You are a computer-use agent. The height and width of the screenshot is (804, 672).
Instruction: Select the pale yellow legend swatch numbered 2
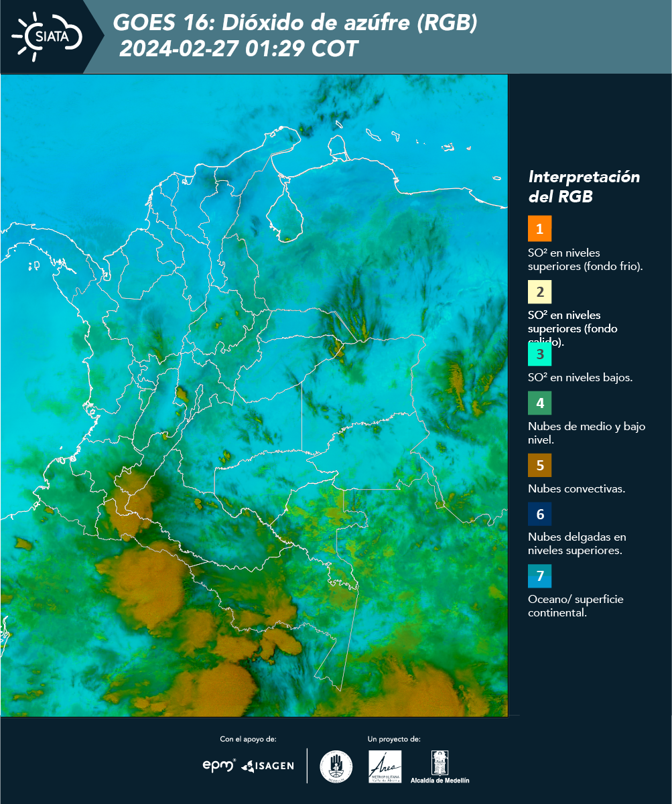(539, 291)
